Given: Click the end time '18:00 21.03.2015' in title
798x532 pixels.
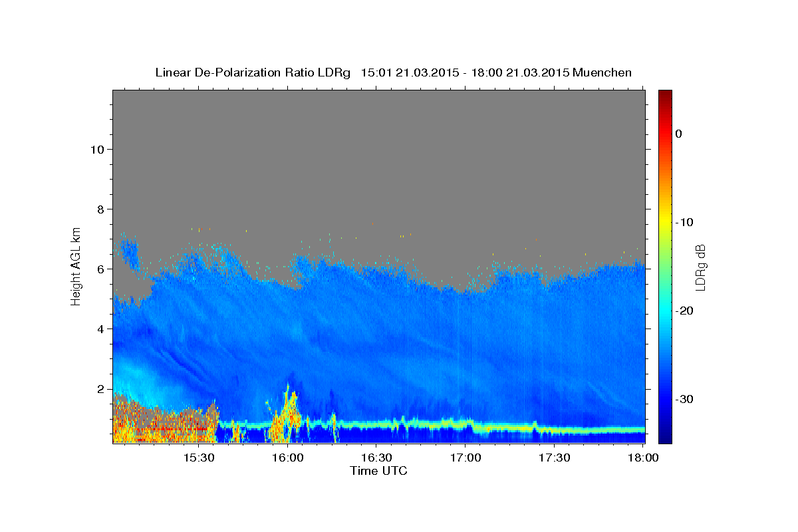Looking at the screenshot, I should [x=520, y=72].
